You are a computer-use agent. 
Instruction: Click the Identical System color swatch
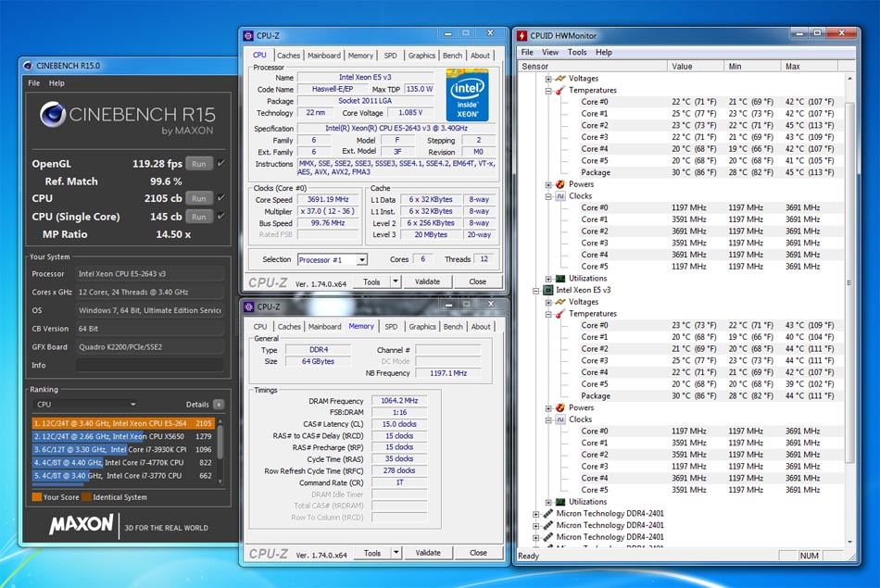pyautogui.click(x=86, y=497)
